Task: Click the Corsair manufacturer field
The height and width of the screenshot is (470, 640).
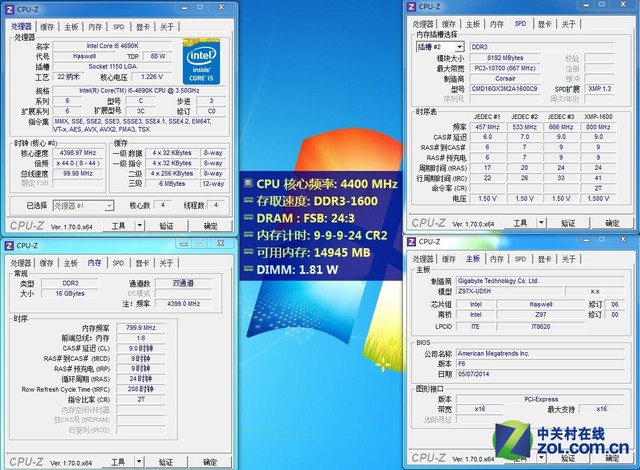Action: 504,78
